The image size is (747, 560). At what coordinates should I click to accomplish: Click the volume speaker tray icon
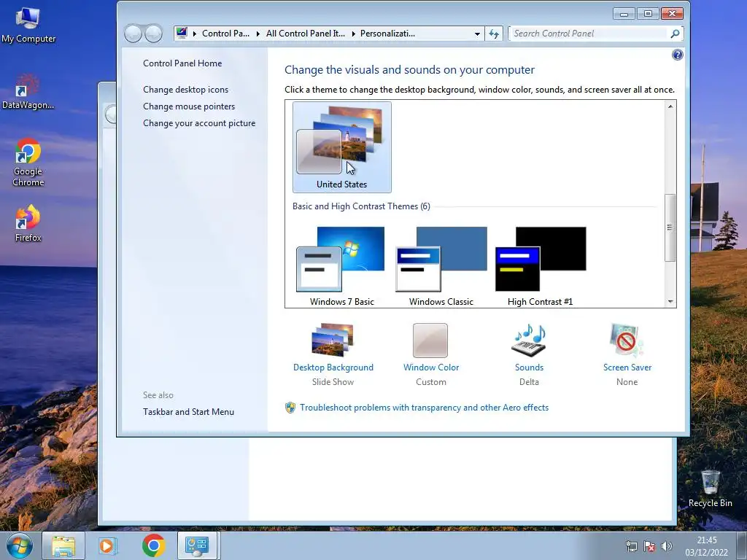click(667, 546)
